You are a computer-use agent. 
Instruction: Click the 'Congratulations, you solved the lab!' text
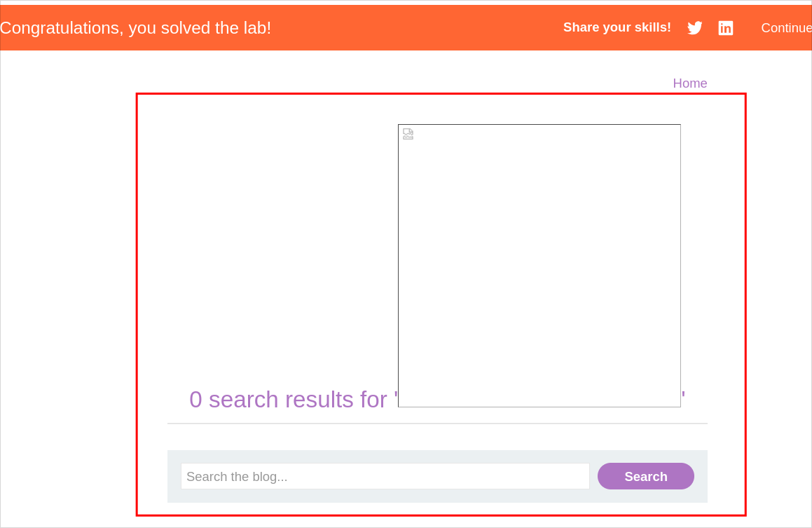(x=135, y=28)
